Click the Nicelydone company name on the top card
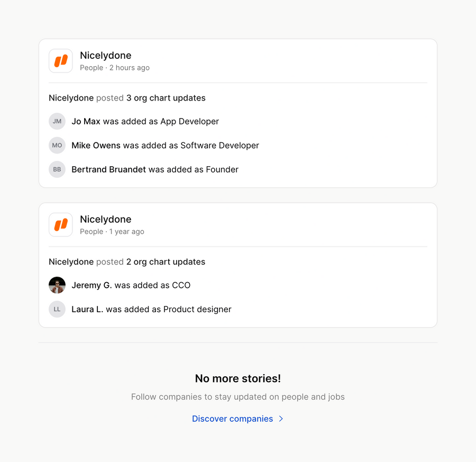476x462 pixels. (x=105, y=55)
